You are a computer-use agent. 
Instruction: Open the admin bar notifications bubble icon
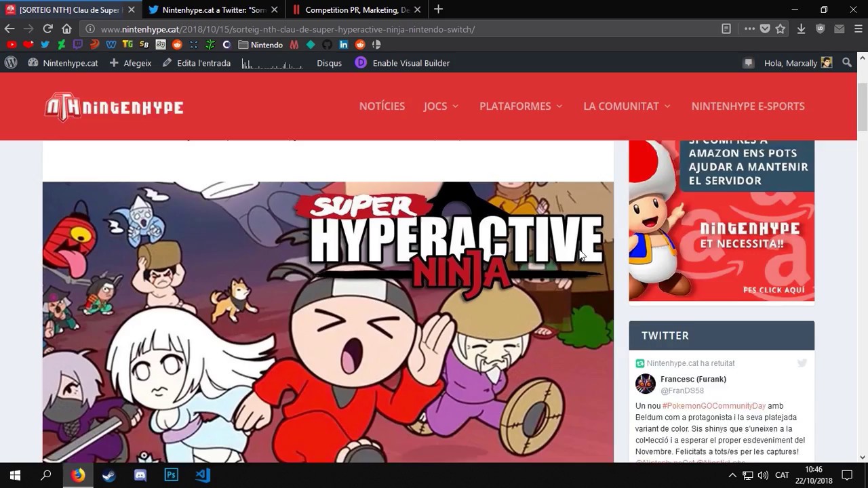tap(749, 63)
